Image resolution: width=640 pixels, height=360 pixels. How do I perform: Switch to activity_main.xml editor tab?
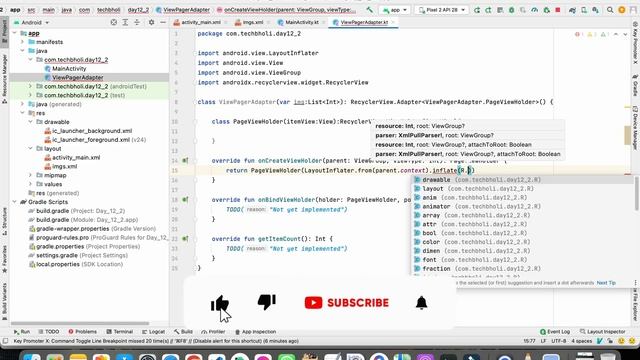click(x=200, y=22)
